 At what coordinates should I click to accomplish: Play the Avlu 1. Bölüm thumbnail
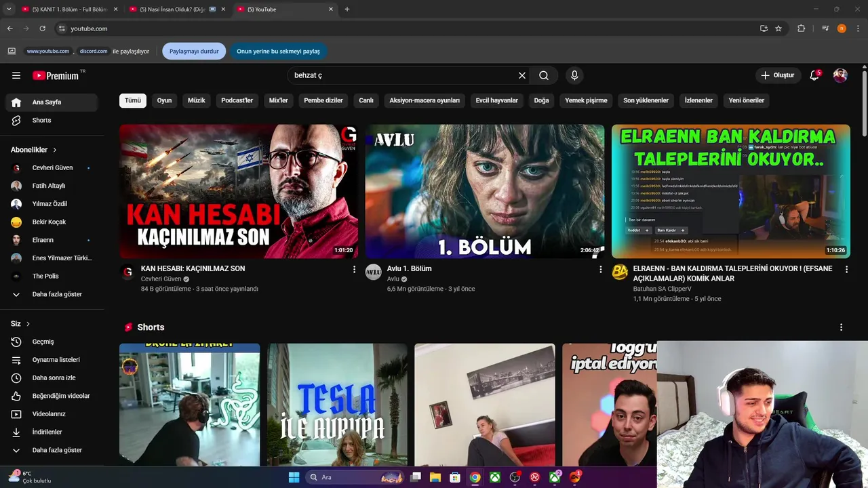tap(485, 191)
